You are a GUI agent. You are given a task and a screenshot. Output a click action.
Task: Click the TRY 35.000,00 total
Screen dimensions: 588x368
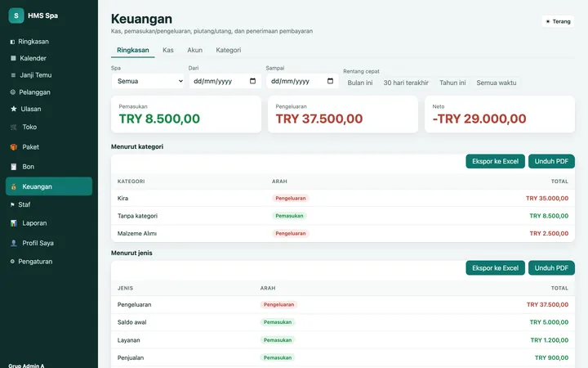pos(547,198)
